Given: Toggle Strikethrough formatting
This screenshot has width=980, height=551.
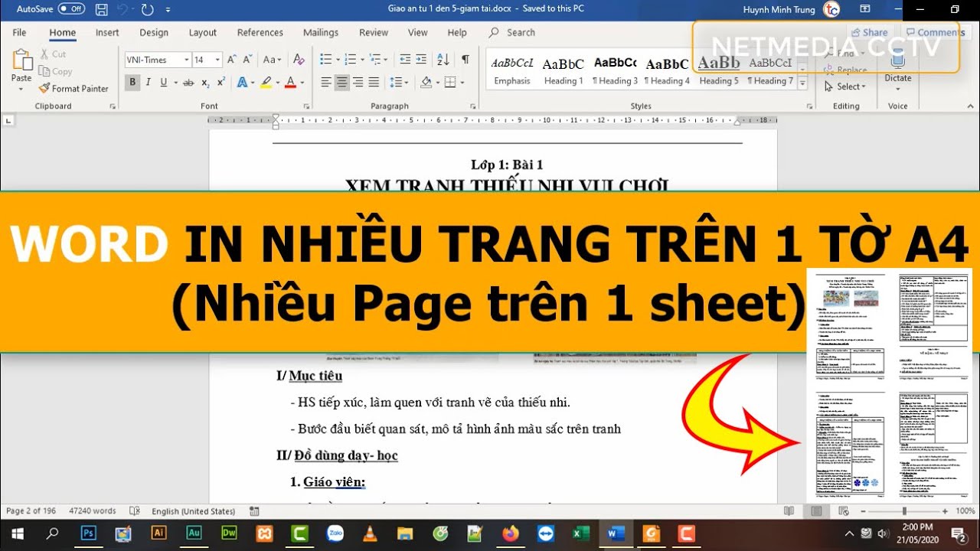Looking at the screenshot, I should (188, 83).
